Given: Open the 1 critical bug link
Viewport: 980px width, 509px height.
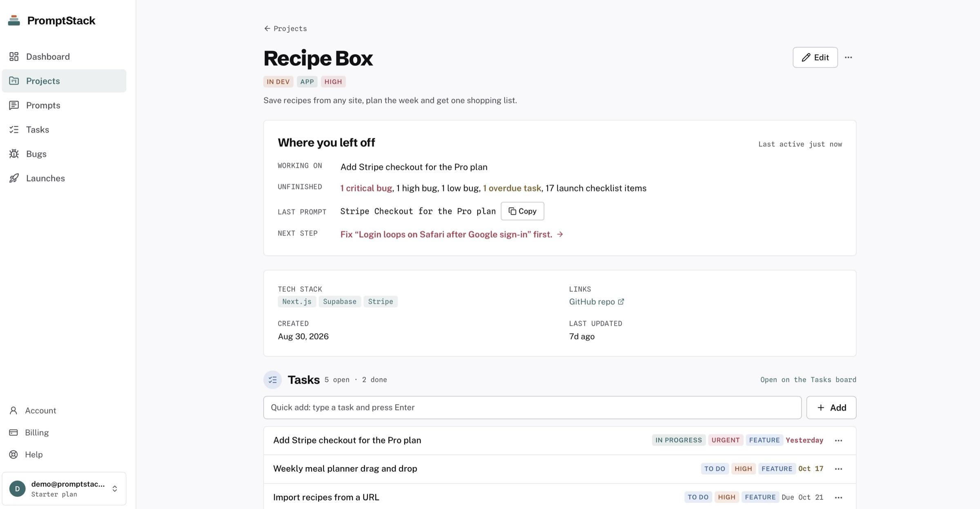Looking at the screenshot, I should click(x=366, y=188).
